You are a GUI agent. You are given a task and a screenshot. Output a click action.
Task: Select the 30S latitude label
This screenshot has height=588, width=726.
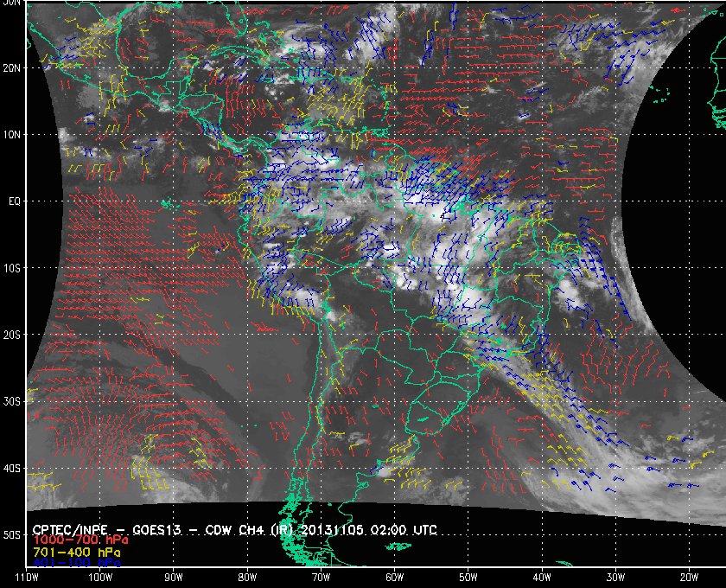click(11, 401)
